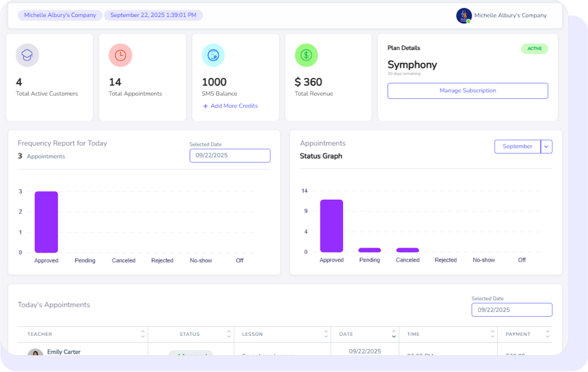This screenshot has height=372, width=588.
Task: Click the Approved bar in Status Graph
Action: (x=331, y=226)
